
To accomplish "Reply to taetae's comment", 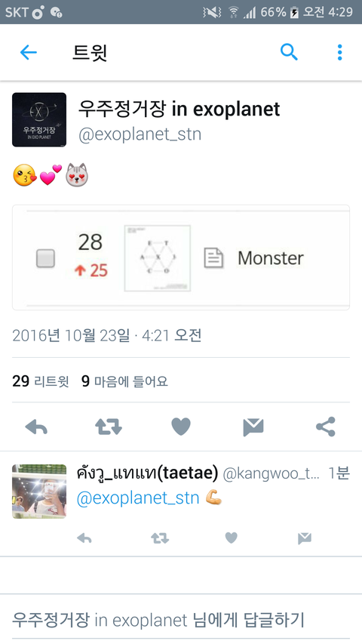I will 84,538.
